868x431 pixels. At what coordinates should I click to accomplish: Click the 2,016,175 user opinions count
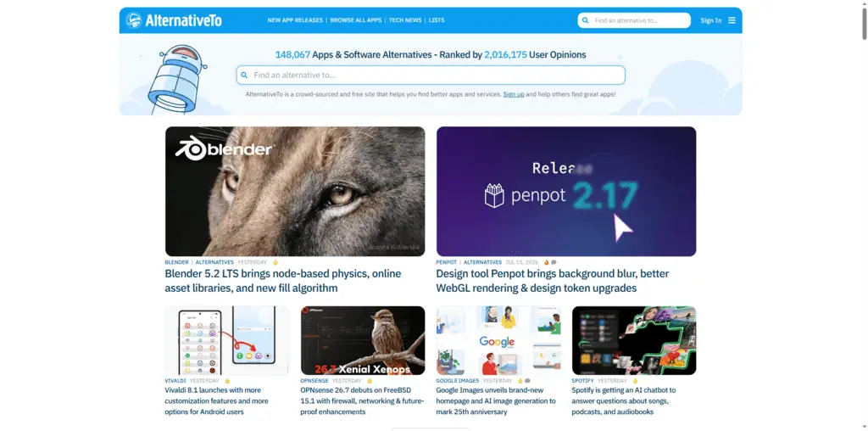(x=505, y=55)
